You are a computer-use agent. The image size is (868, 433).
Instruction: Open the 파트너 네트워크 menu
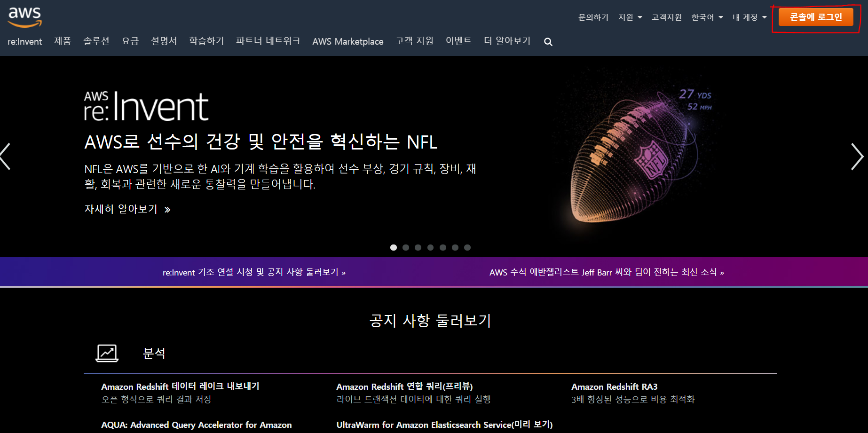click(268, 41)
